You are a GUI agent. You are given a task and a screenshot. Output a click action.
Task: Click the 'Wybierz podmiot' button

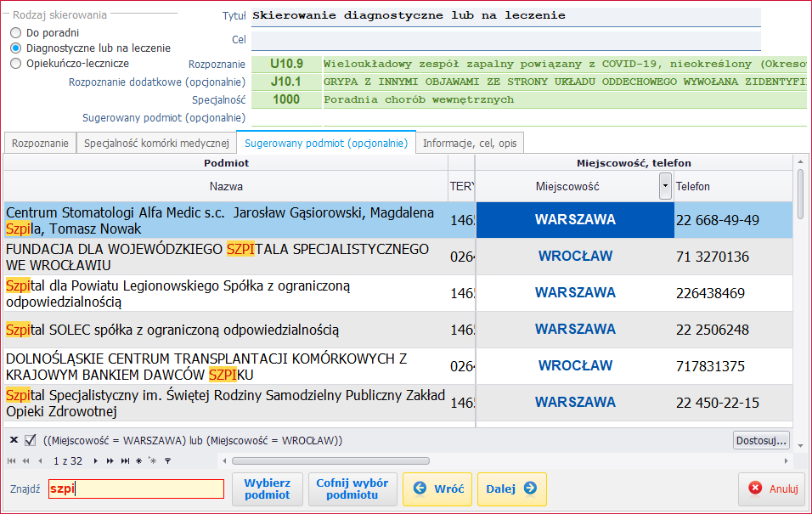[x=267, y=489]
